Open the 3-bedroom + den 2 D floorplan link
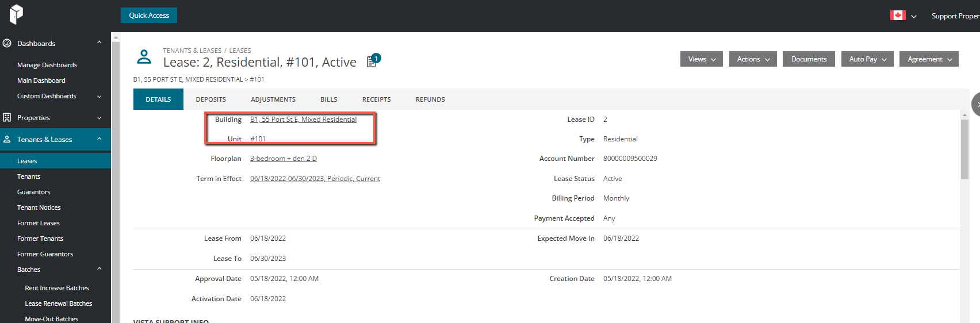Image resolution: width=980 pixels, height=323 pixels. [284, 159]
